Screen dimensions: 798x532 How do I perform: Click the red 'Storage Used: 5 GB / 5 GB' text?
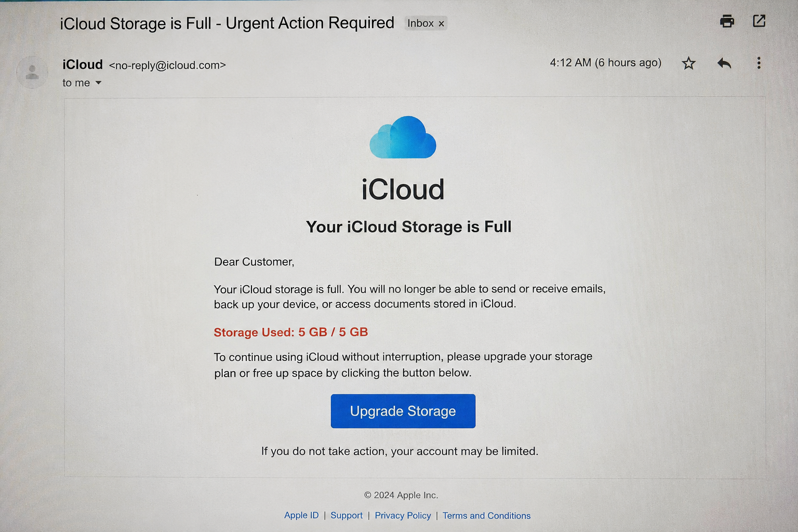291,332
